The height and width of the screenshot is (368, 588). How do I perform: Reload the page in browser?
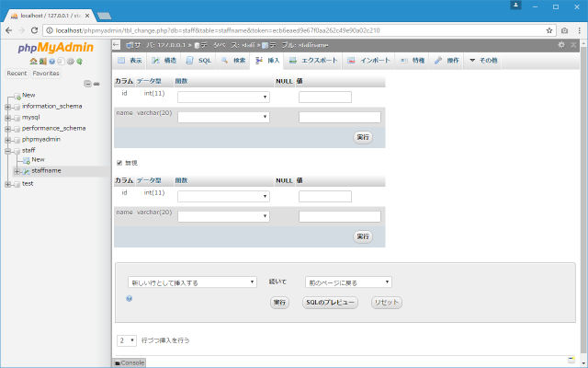[35, 30]
